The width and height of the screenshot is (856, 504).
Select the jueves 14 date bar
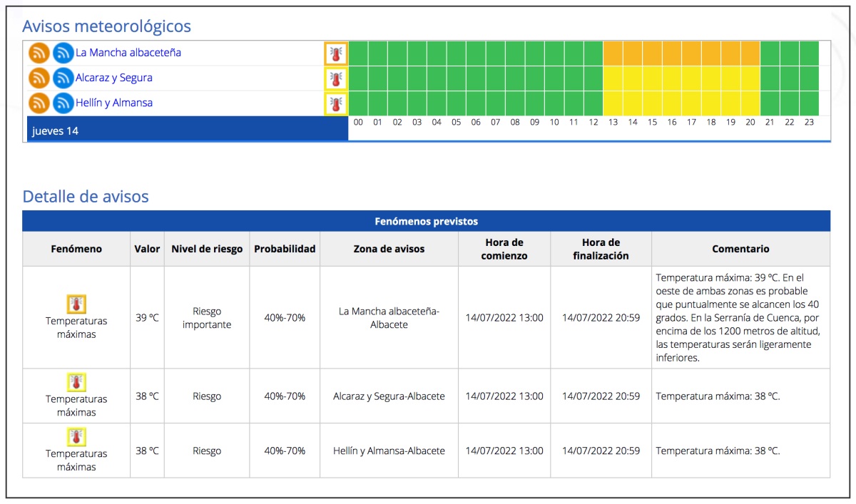(187, 131)
